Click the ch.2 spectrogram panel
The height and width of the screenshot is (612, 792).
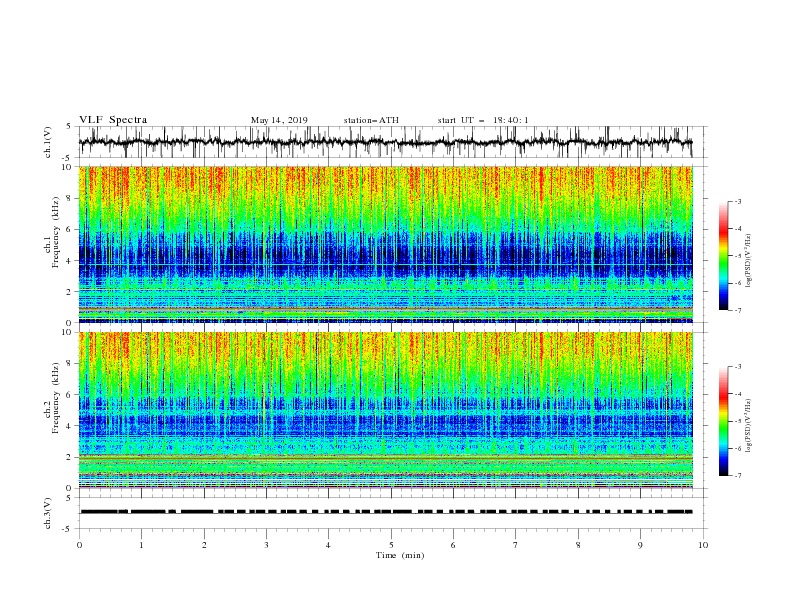click(x=386, y=410)
